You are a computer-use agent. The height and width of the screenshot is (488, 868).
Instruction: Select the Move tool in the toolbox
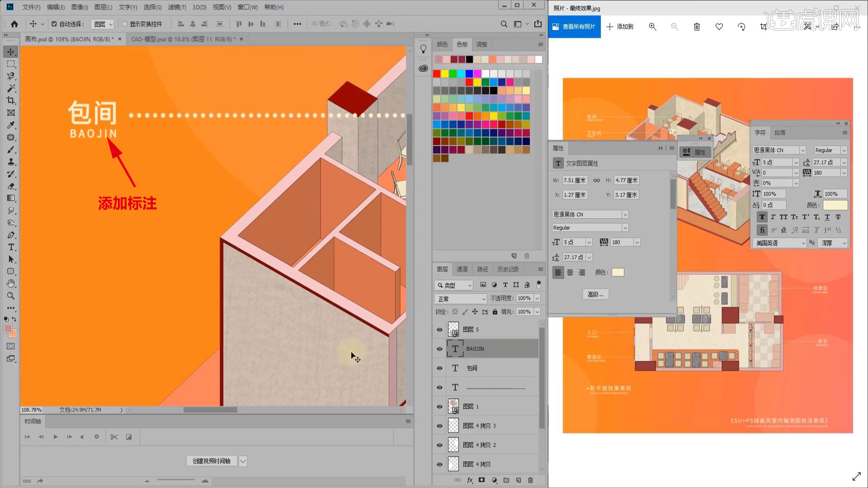tap(11, 52)
